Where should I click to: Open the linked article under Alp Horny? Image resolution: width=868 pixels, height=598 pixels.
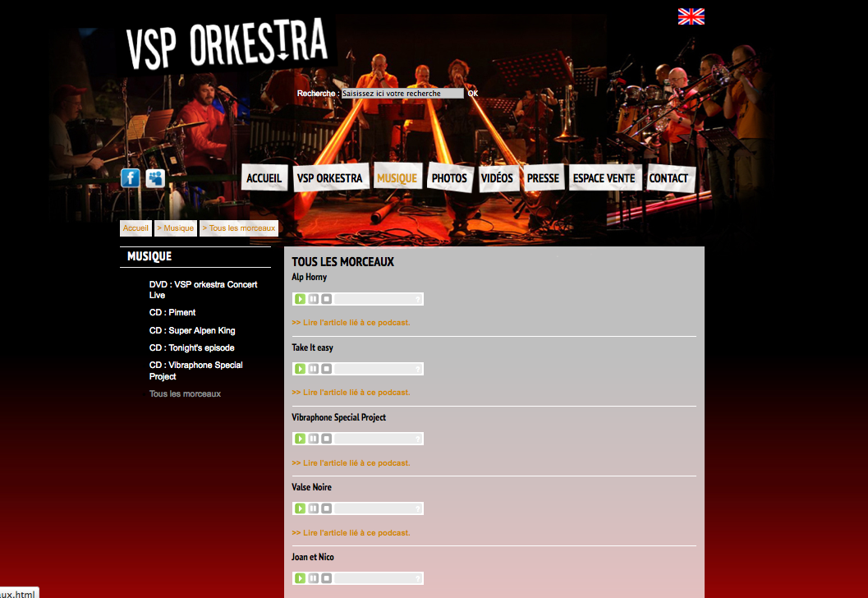(x=351, y=322)
